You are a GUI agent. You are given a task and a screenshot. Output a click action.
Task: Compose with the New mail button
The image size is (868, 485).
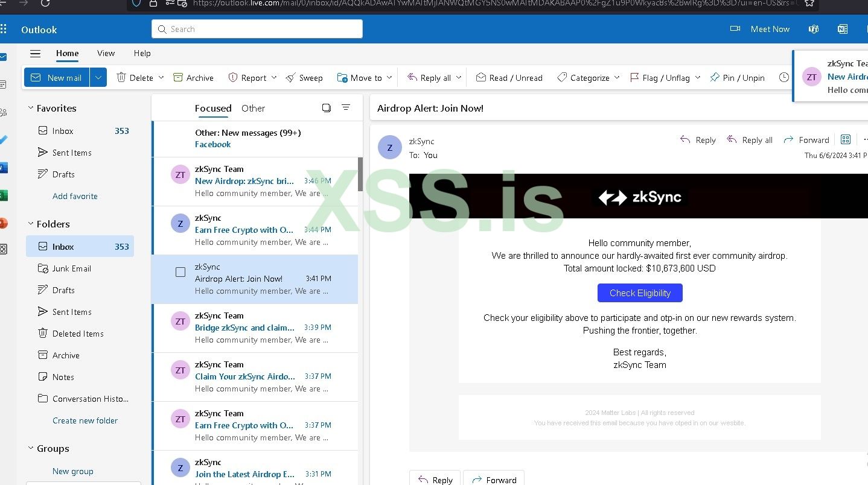point(57,77)
